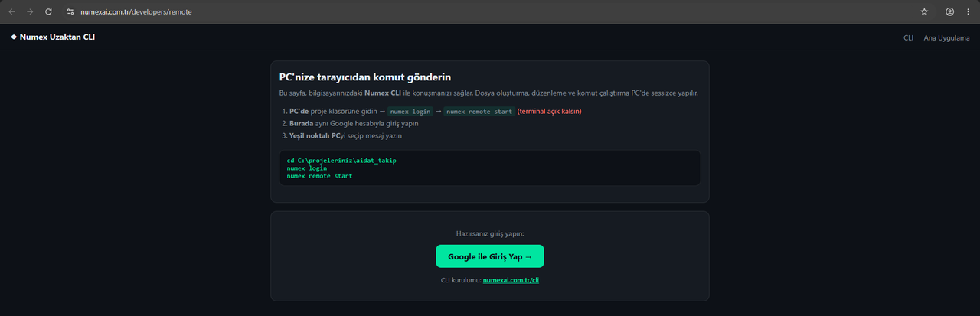Go forward in browser history
Viewport: 980px width, 316px height.
[x=30, y=11]
